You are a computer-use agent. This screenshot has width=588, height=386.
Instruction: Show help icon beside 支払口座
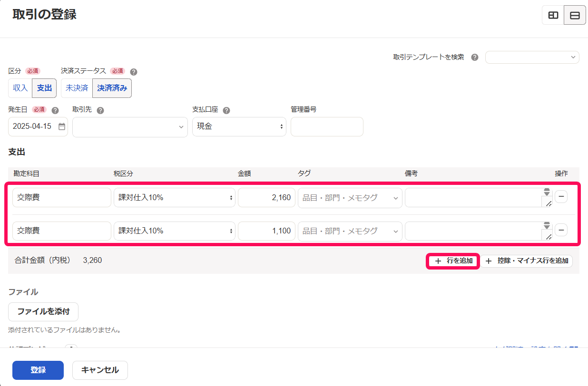[x=226, y=110]
